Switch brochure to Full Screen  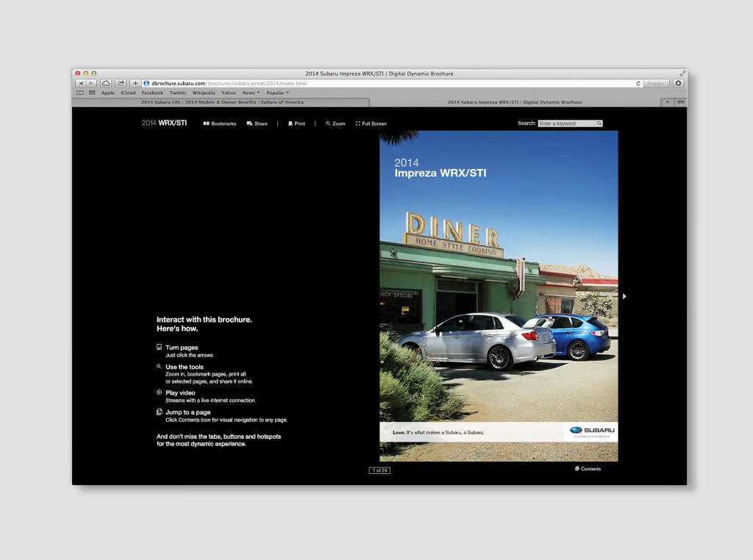371,123
